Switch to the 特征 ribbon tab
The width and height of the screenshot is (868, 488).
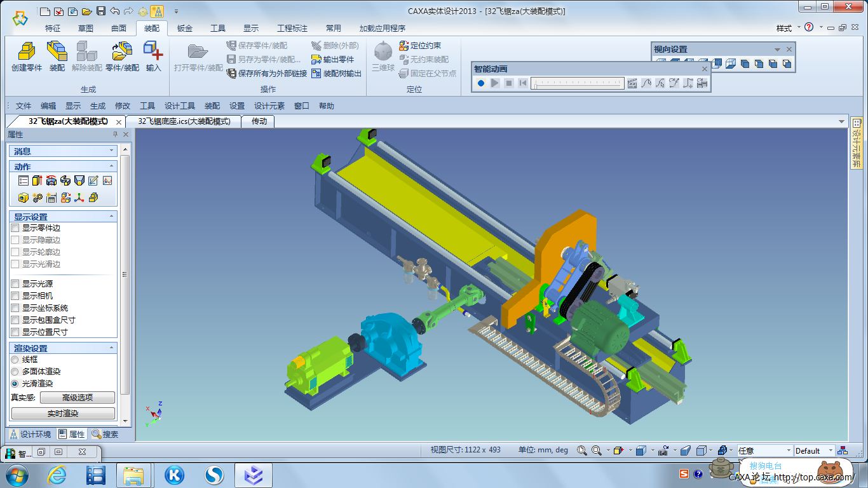pos(53,29)
